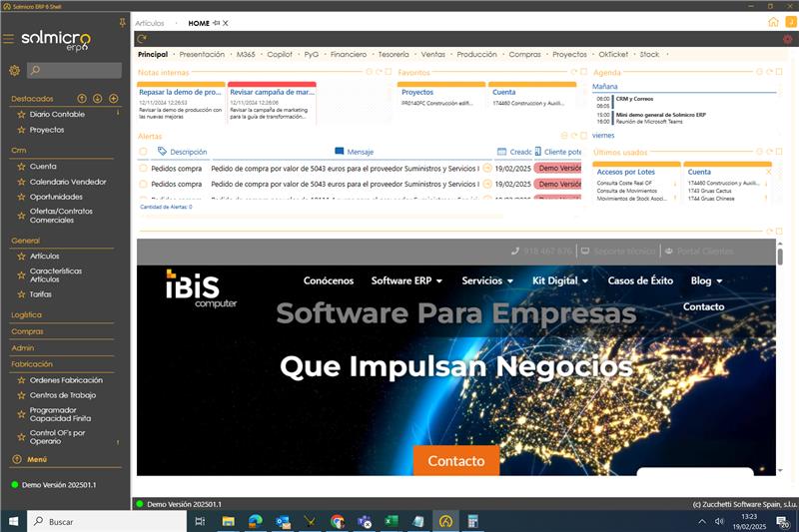Close the Cuenta card in Últimos usados
Viewport: 799px width, 532px height.
coord(768,172)
